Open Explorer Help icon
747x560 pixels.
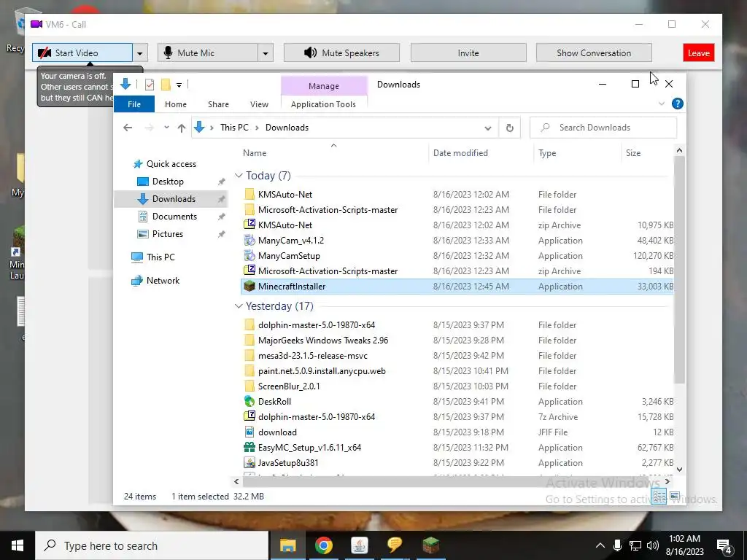point(678,104)
